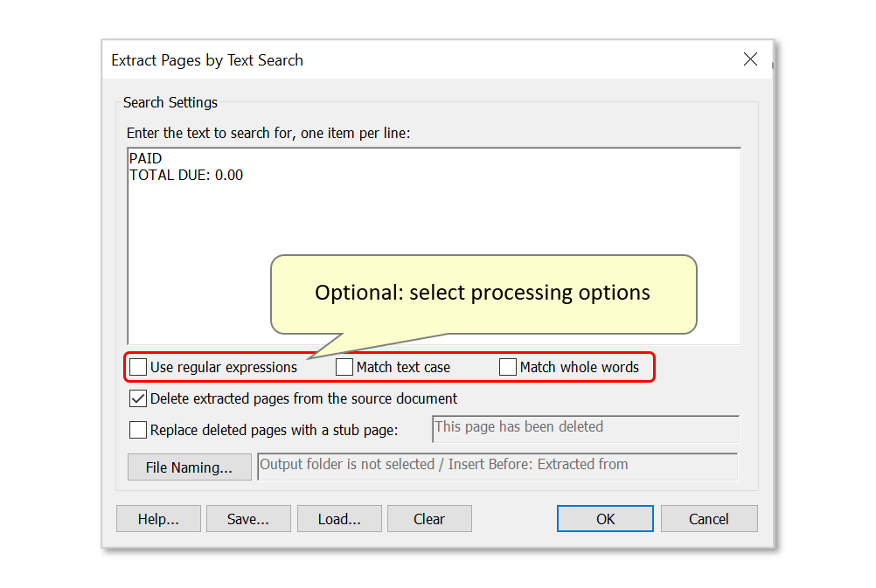The image size is (876, 588).
Task: Select the TOTAL DUE: 0.00 line
Action: 185,175
